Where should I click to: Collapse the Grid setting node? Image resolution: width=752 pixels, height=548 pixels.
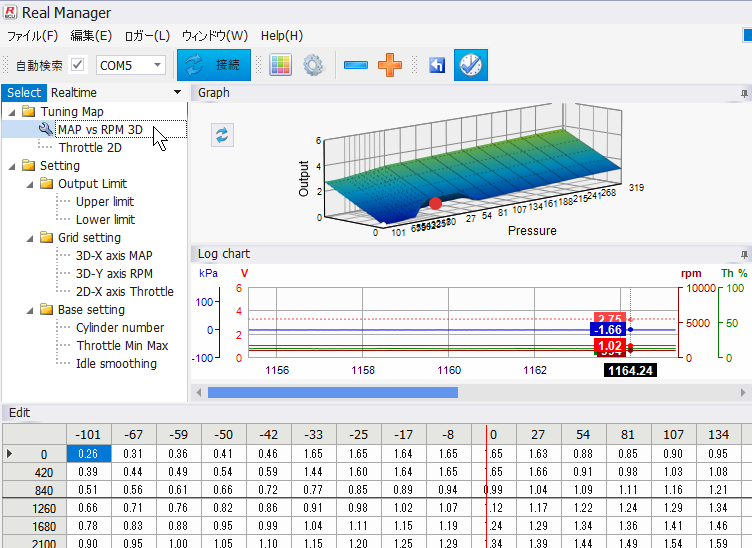[29, 238]
